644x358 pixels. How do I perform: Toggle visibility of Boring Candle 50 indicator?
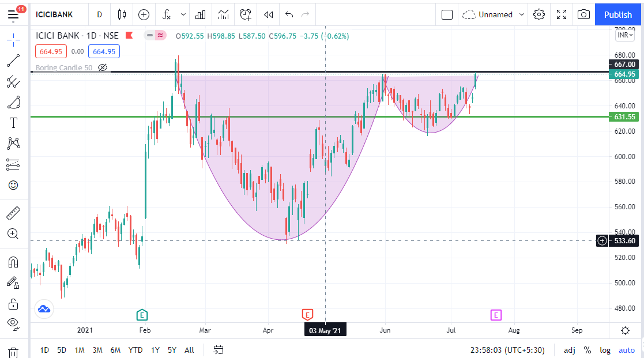click(103, 67)
